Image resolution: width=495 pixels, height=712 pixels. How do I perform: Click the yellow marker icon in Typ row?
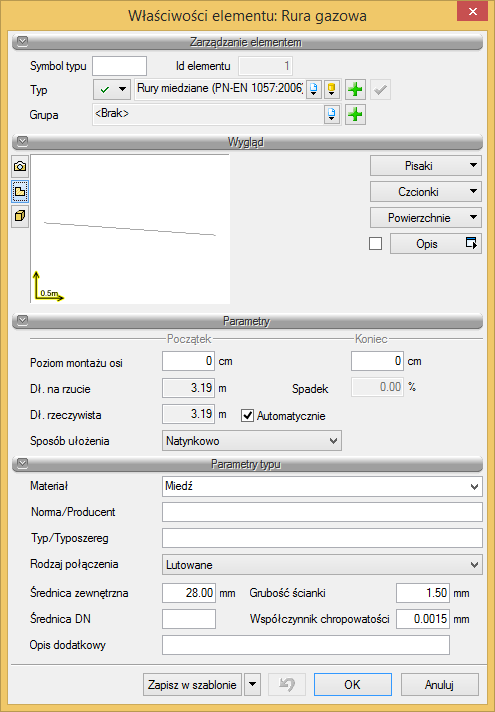pos(332,89)
